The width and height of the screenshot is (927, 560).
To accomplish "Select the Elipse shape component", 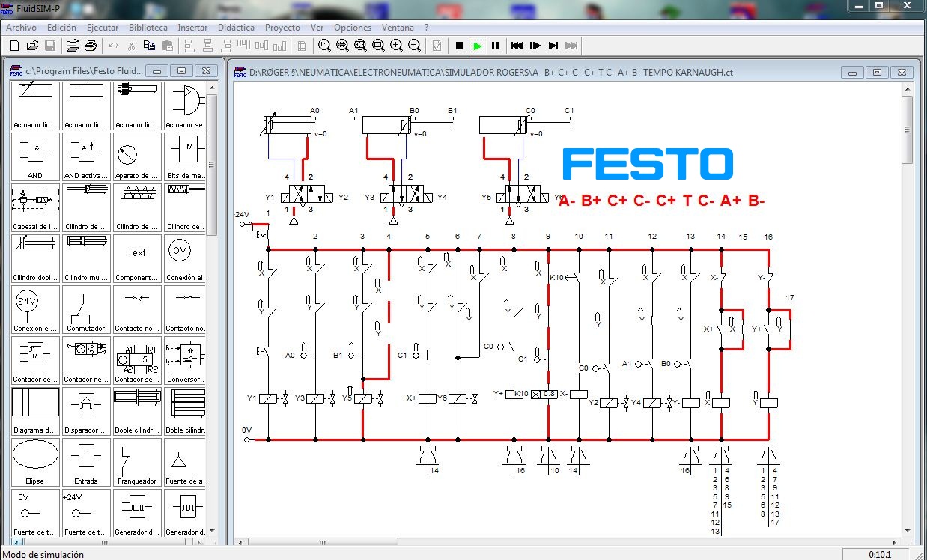I will (x=35, y=462).
